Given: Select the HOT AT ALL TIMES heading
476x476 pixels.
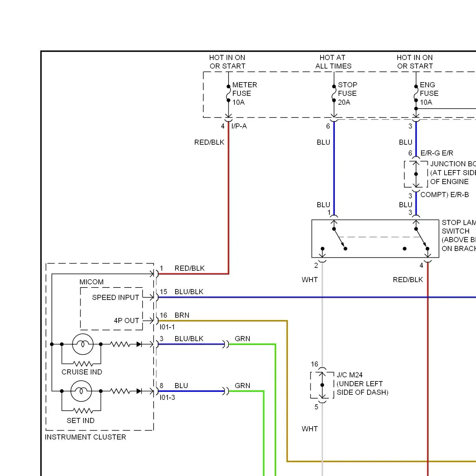Looking at the screenshot, I should 333,62.
